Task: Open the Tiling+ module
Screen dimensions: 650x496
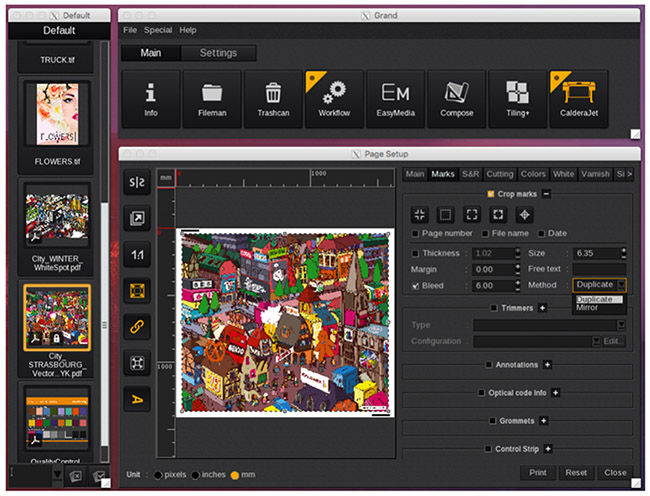Action: point(517,99)
